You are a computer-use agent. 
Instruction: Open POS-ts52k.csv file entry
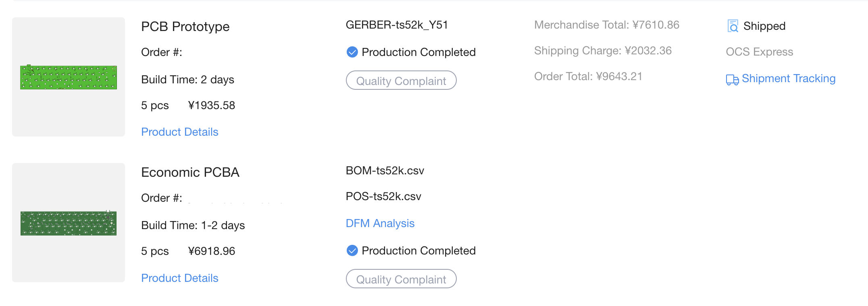383,196
